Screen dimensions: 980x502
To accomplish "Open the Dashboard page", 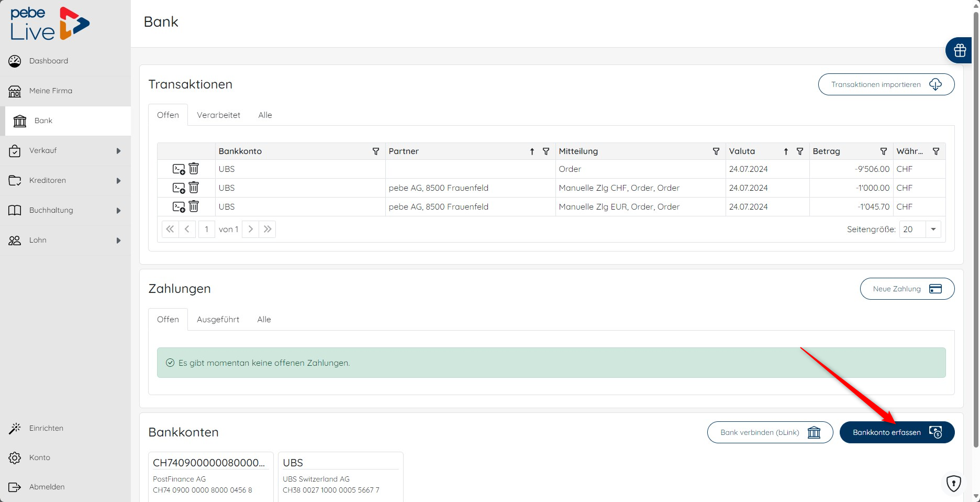I will pyautogui.click(x=65, y=61).
